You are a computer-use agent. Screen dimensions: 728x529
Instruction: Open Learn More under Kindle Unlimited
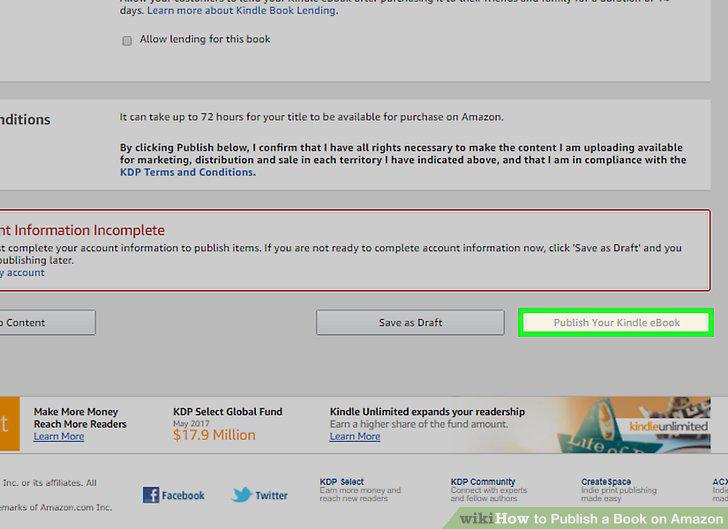point(355,437)
